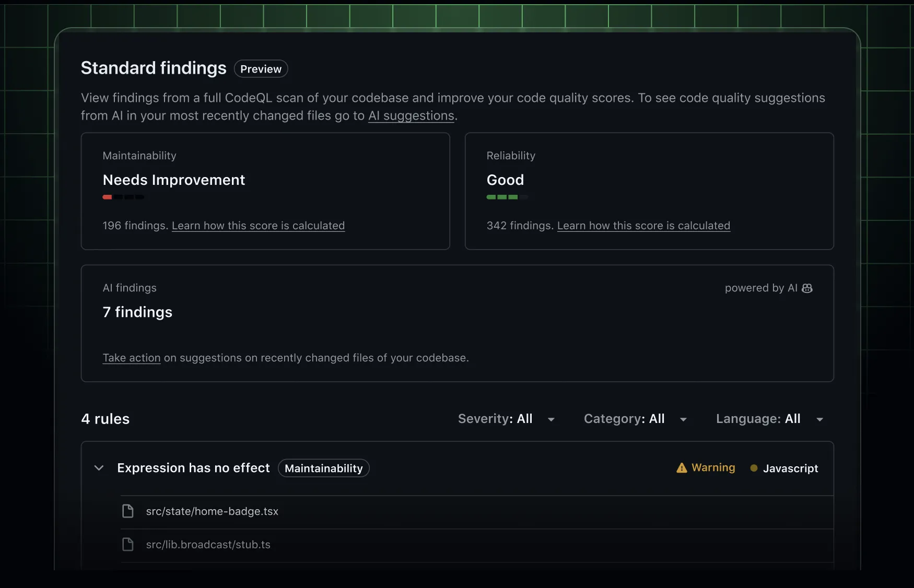Click the Category dropdown chevron
914x588 pixels.
point(684,419)
